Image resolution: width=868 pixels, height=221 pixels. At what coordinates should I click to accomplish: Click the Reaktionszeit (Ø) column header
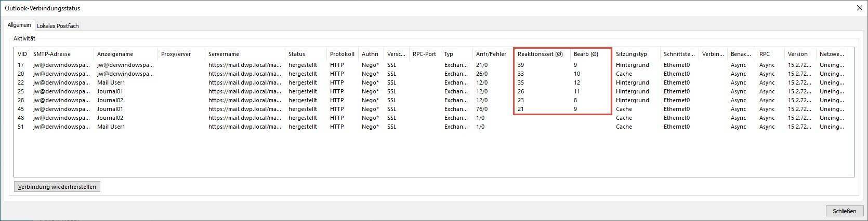pos(540,54)
